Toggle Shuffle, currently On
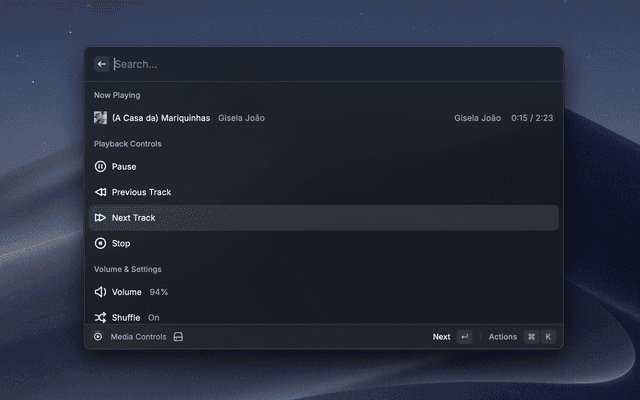 (324, 318)
